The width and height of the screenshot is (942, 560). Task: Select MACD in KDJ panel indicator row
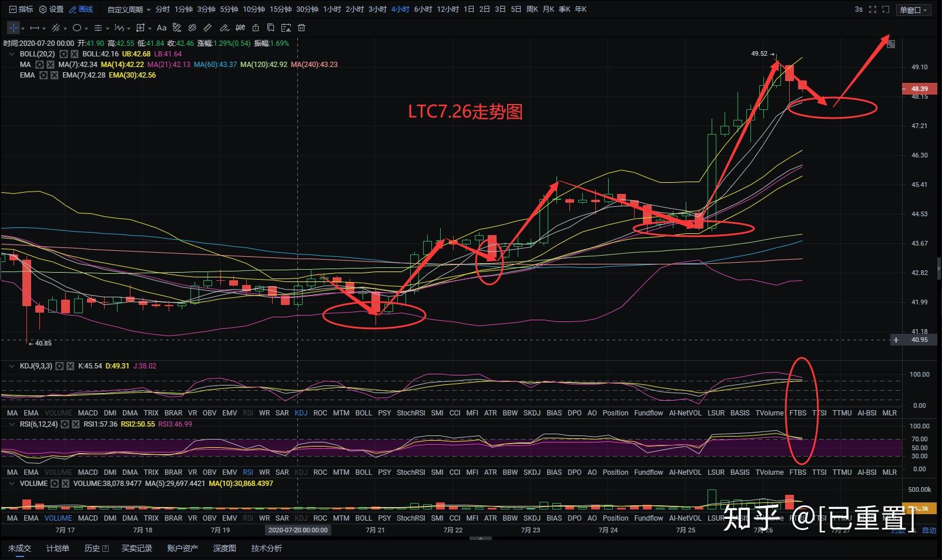pos(88,413)
